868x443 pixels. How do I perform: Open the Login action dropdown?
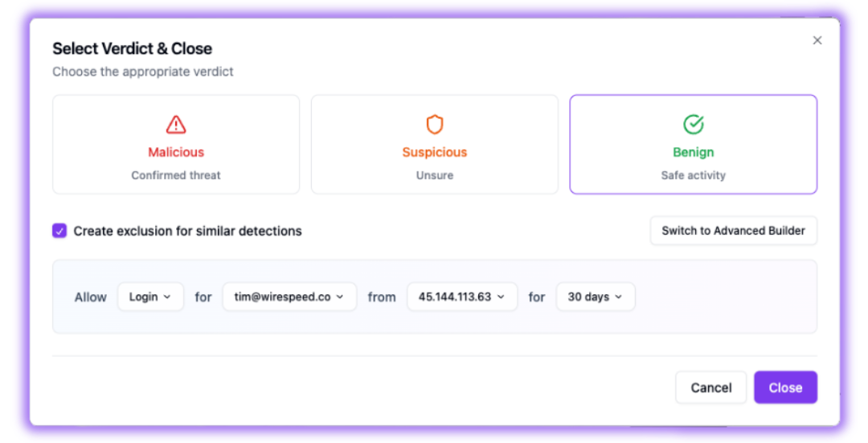coord(150,297)
